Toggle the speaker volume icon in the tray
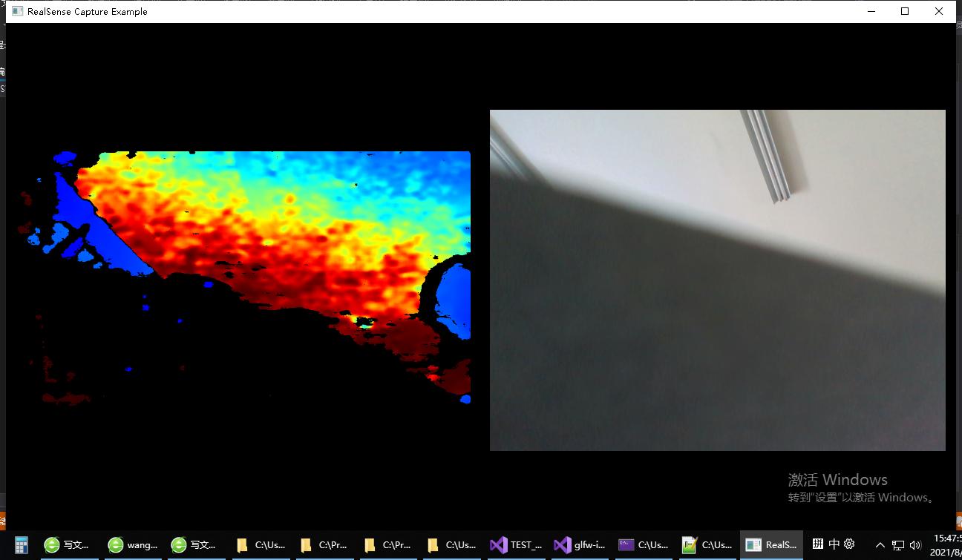 (x=914, y=544)
